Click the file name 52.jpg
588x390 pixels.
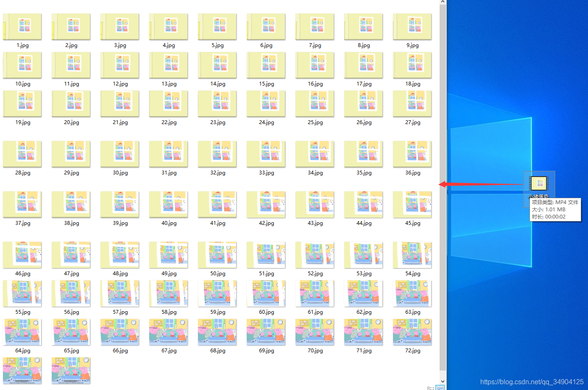pos(315,274)
